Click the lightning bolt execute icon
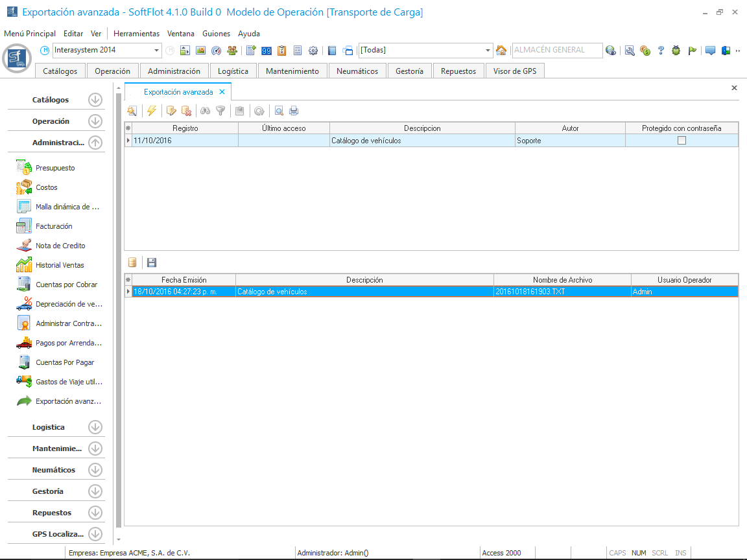The image size is (747, 560). (151, 111)
